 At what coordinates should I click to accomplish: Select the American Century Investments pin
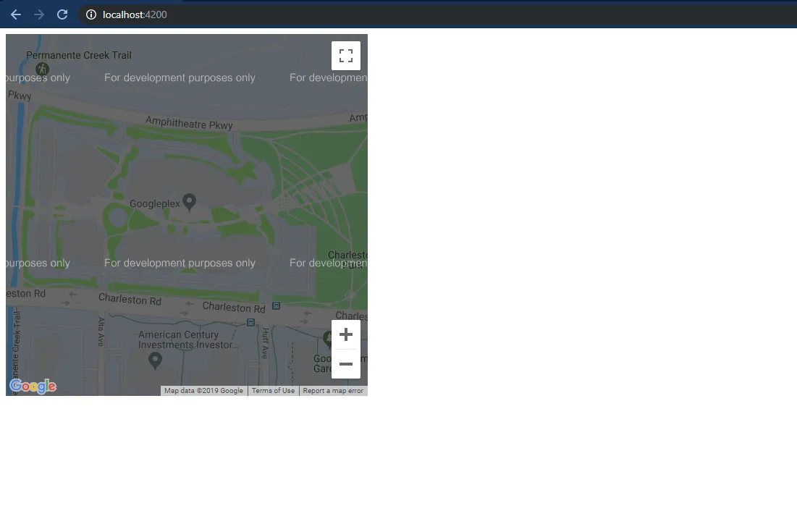tap(155, 360)
